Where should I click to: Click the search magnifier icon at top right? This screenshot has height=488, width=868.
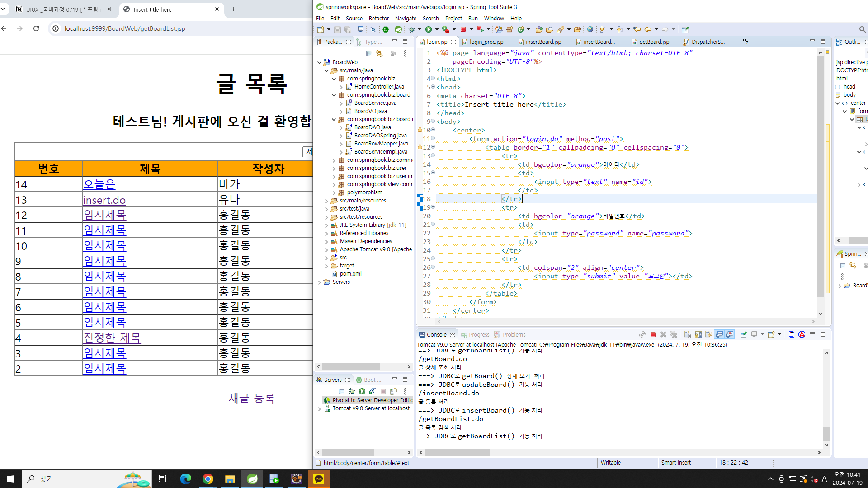tap(862, 29)
